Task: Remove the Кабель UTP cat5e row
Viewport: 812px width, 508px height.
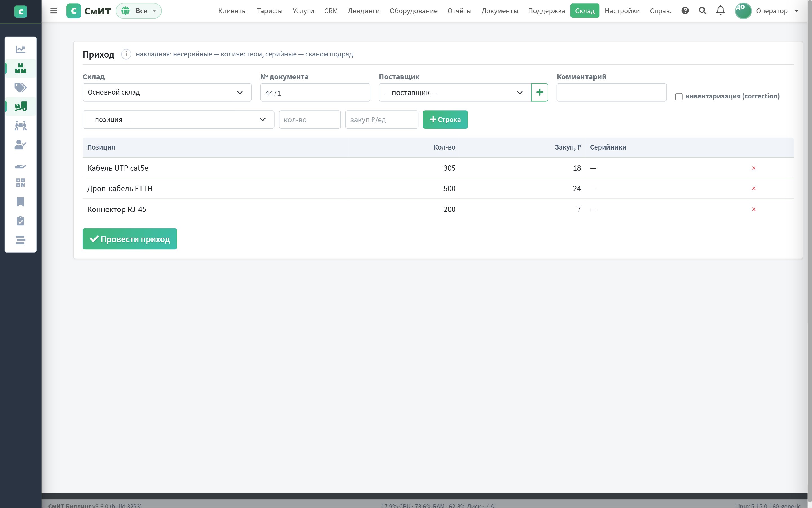Action: [754, 168]
